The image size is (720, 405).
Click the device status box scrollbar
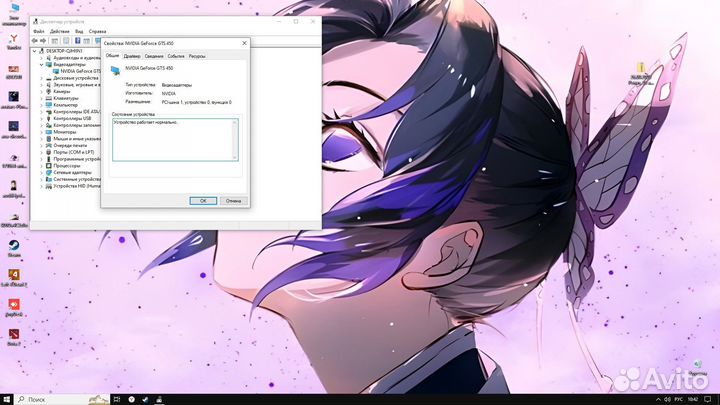pos(235,140)
